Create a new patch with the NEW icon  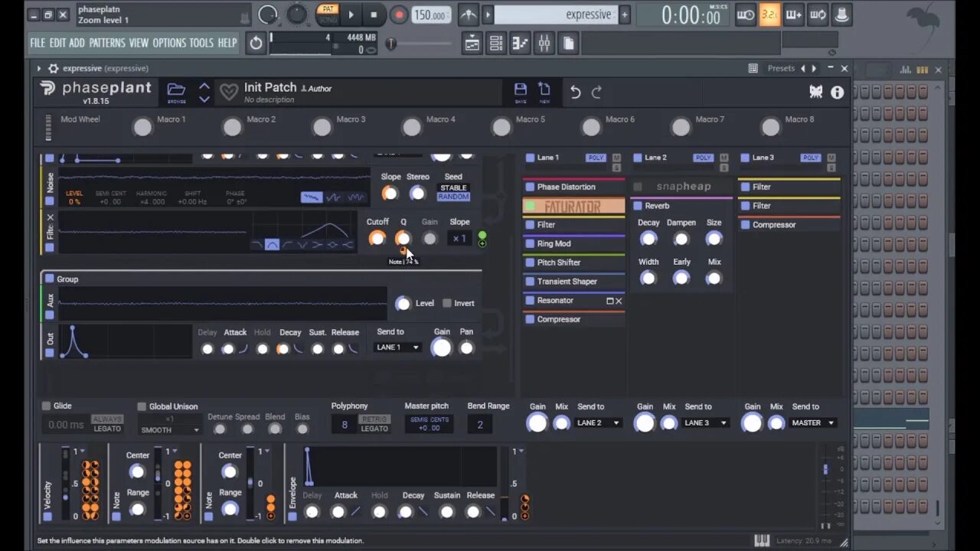pyautogui.click(x=544, y=90)
